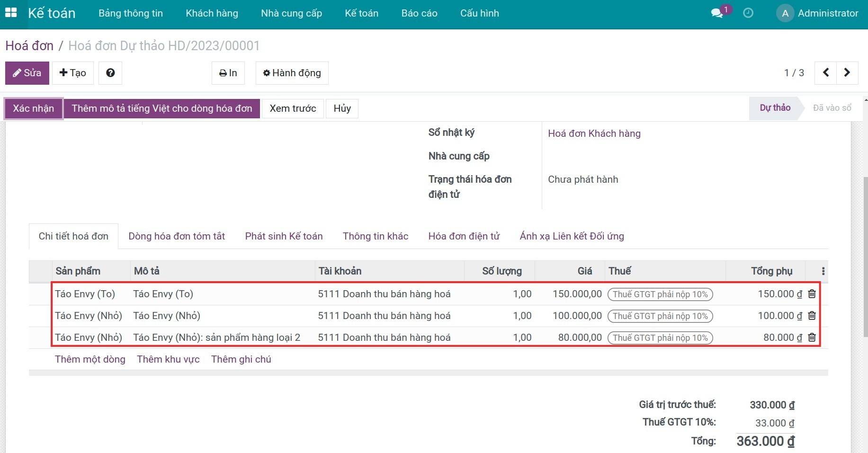Delete the Táo Envy (To) line
The image size is (868, 453).
click(x=812, y=294)
